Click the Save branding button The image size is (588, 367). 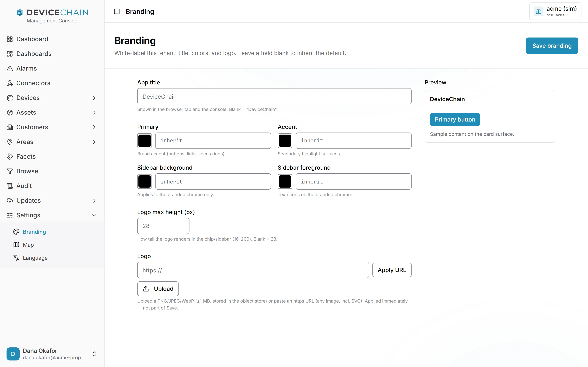pos(552,46)
